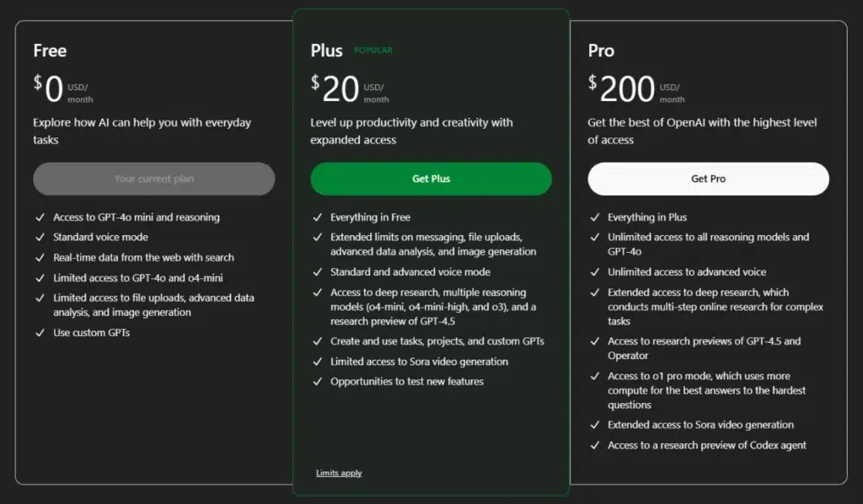
Task: Click the $20 Plus price
Action: pyautogui.click(x=335, y=88)
